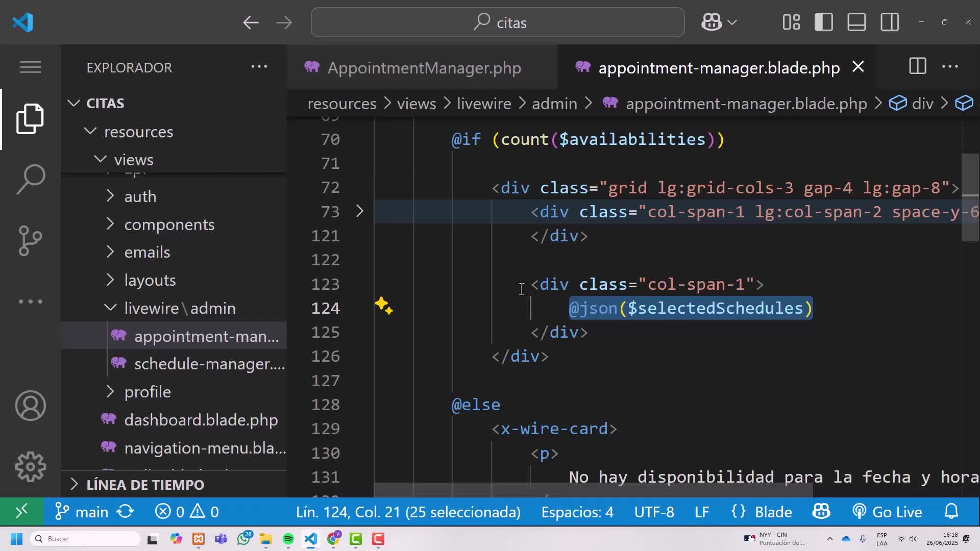Unfold code at line 73

[x=359, y=211]
